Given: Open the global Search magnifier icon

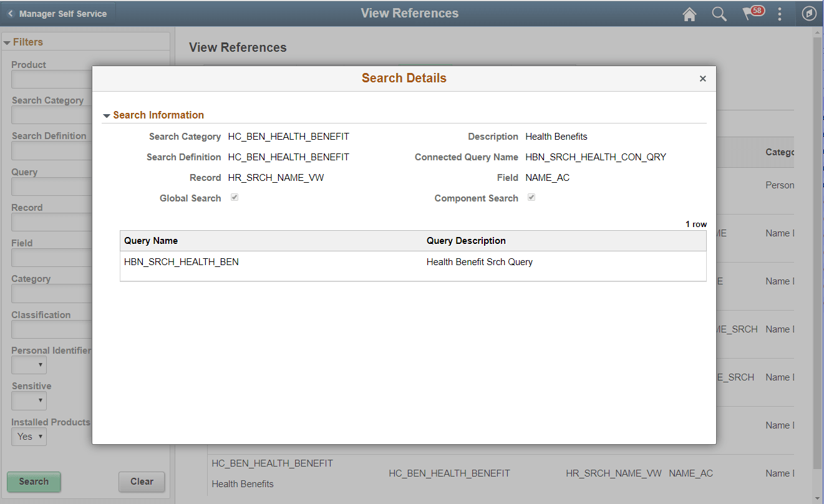Looking at the screenshot, I should click(719, 13).
